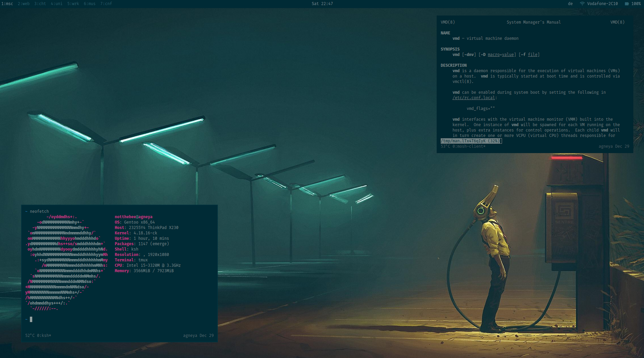Jump to workspace 6:mus

click(90, 4)
